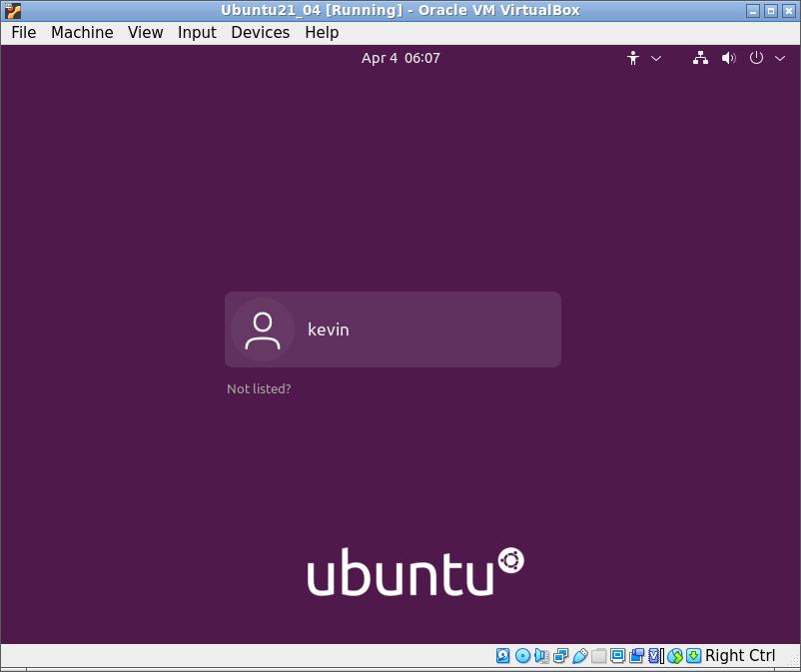Click the green arrow keyboard capture icon
801x672 pixels.
pyautogui.click(x=693, y=656)
